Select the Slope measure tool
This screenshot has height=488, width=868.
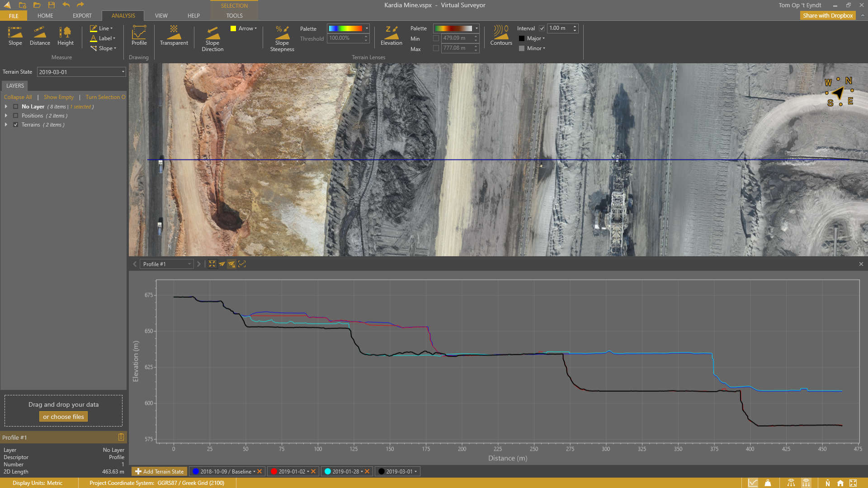pyautogui.click(x=15, y=36)
